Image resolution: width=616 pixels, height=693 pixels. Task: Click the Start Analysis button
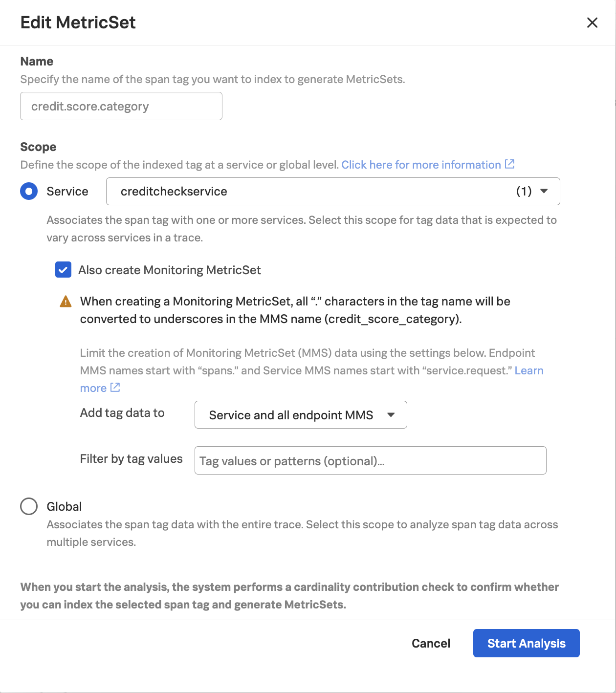tap(526, 643)
